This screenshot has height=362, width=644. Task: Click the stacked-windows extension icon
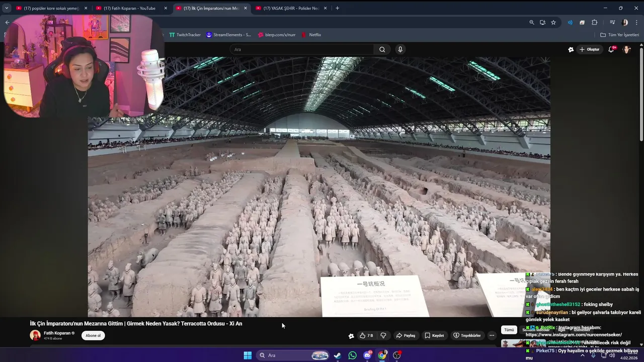click(x=582, y=22)
